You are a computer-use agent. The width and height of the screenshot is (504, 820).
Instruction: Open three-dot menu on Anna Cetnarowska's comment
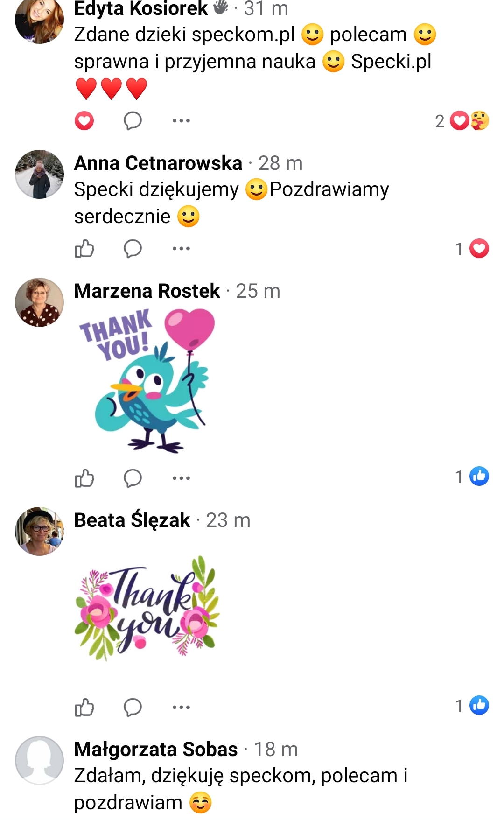[x=181, y=249]
